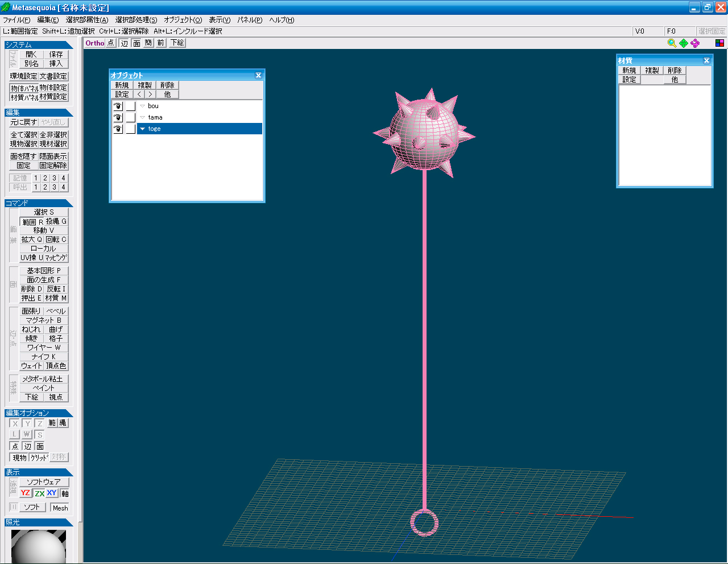Collapse the tama object triangle

tap(142, 118)
